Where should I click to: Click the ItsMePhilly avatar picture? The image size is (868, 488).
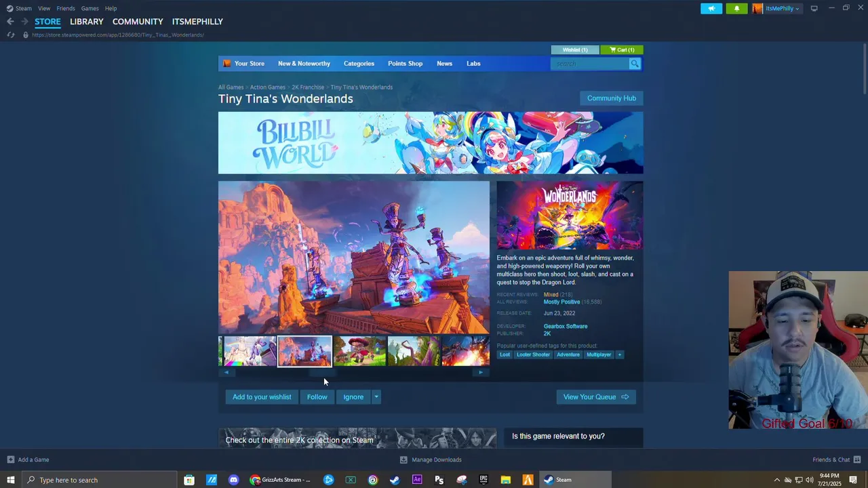coord(757,8)
